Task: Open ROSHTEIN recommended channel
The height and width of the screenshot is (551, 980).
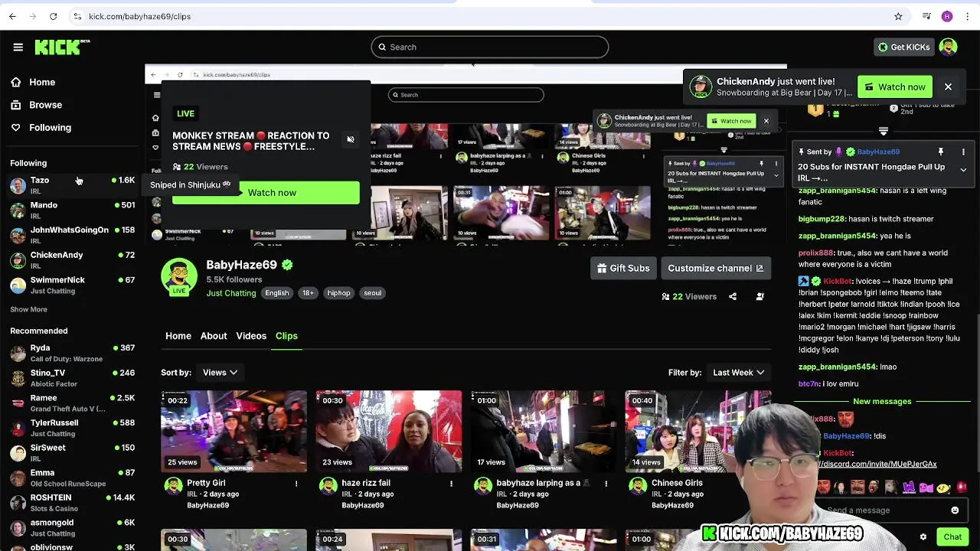Action: click(x=72, y=502)
